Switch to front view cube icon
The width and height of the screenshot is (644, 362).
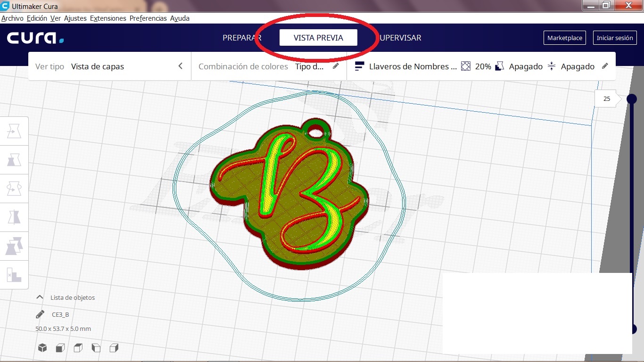pos(60,348)
